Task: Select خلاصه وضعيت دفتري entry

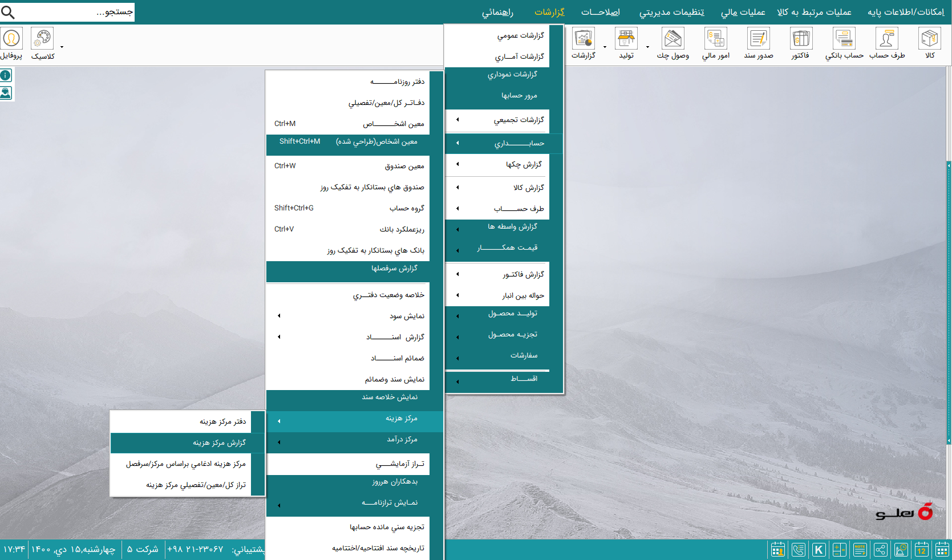Action: 348,295
